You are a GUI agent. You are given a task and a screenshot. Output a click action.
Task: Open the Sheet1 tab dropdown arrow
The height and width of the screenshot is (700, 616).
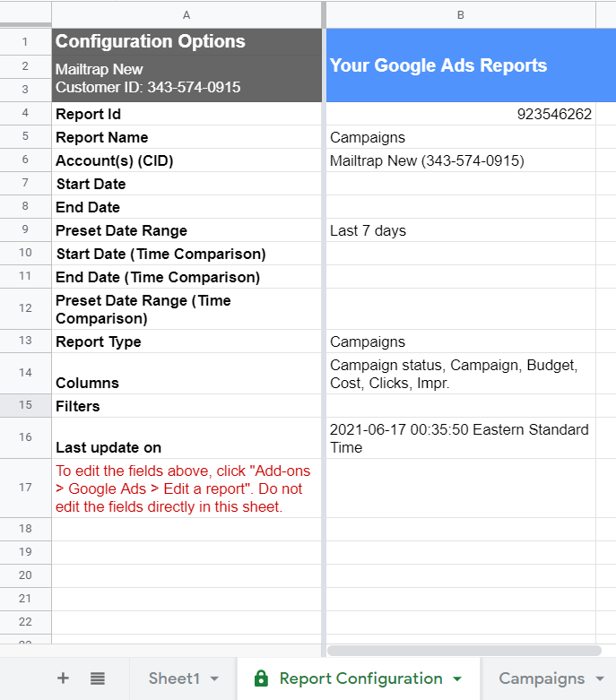pyautogui.click(x=214, y=679)
